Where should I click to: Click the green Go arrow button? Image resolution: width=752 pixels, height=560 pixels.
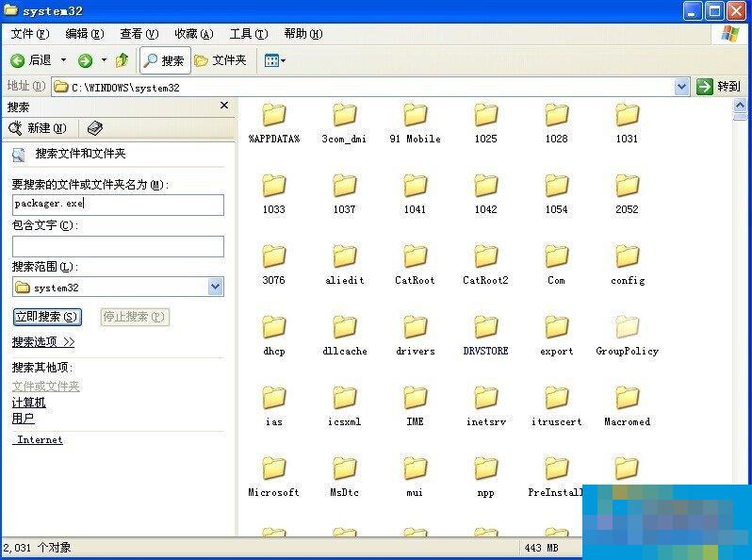705,87
